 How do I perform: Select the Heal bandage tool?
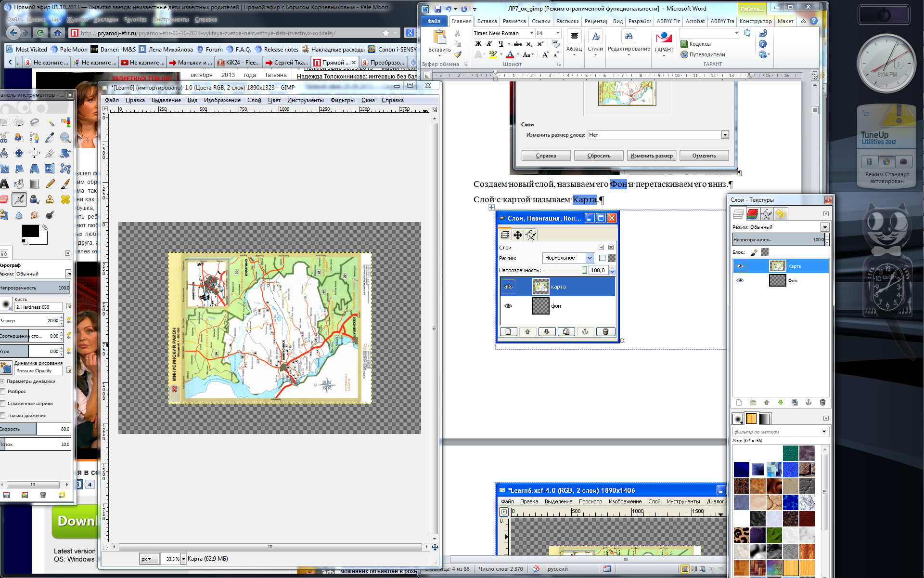pyautogui.click(x=65, y=199)
